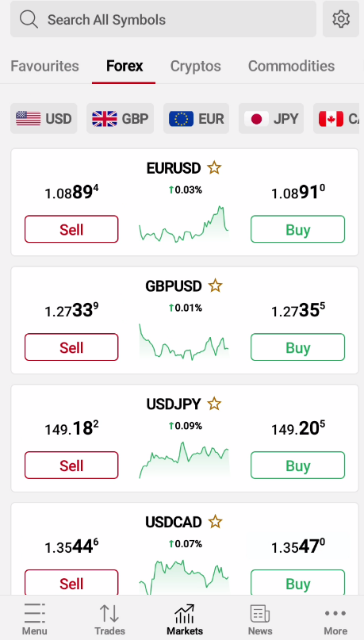Screen dimensions: 364x640
Task: Toggle EURUSD favourite star
Action: click(x=214, y=168)
